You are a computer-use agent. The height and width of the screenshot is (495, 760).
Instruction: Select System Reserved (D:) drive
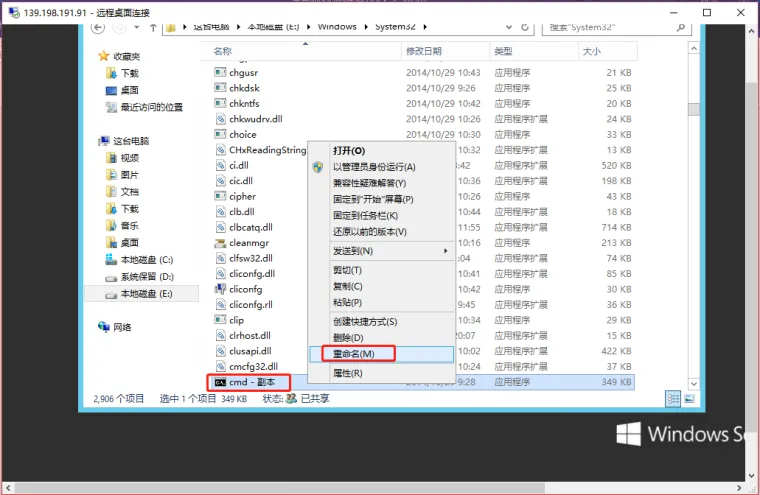(140, 277)
